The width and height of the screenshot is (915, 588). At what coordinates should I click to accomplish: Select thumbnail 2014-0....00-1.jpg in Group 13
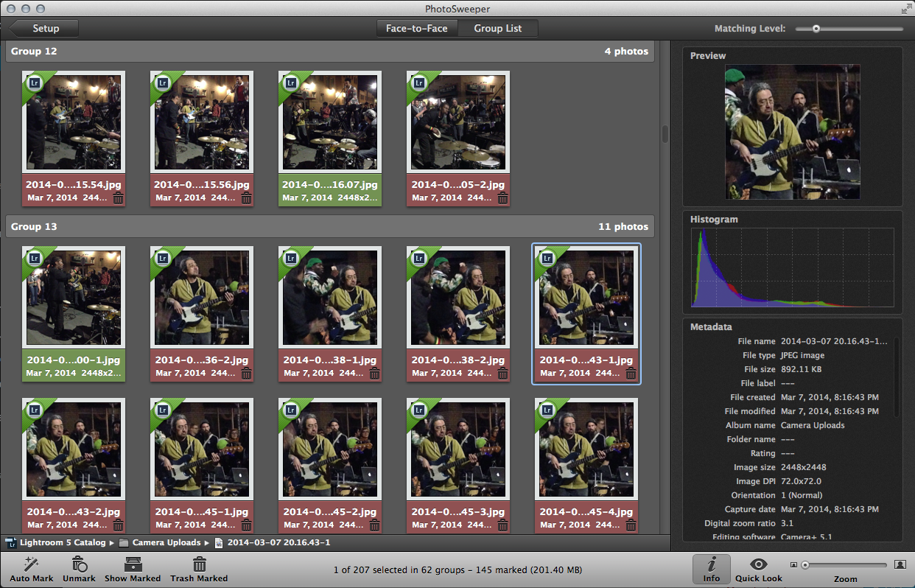(x=74, y=298)
